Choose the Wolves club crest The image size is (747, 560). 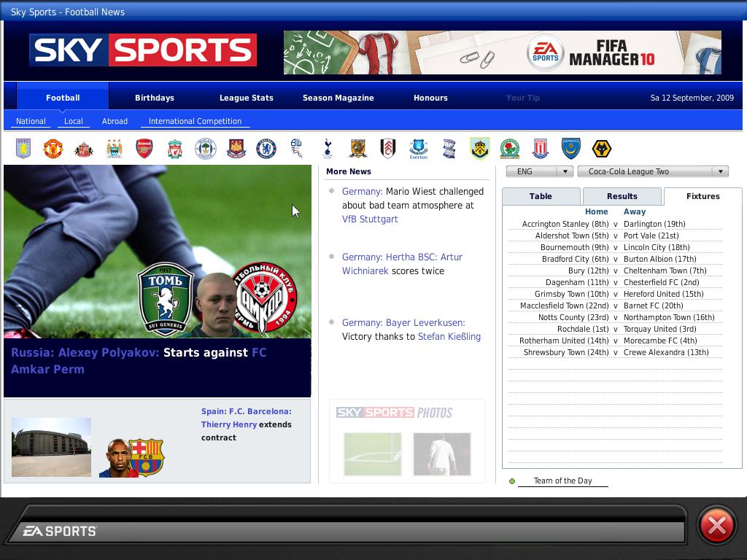(x=601, y=149)
